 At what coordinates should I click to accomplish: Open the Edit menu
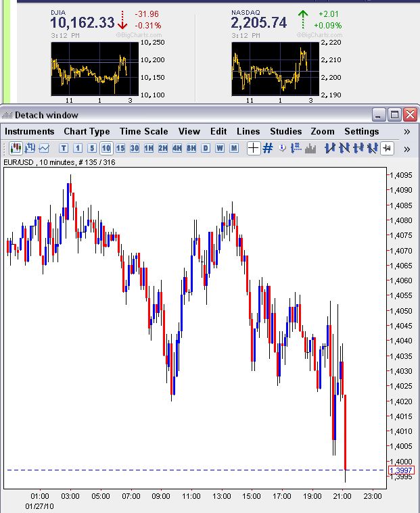(218, 132)
